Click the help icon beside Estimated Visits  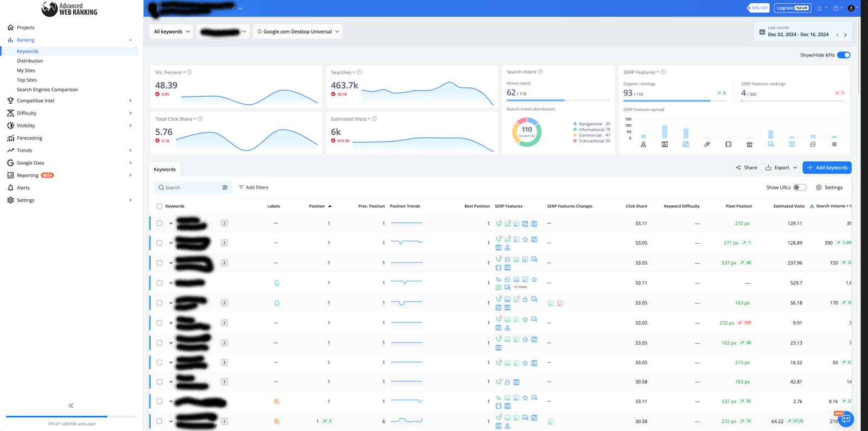pos(374,119)
